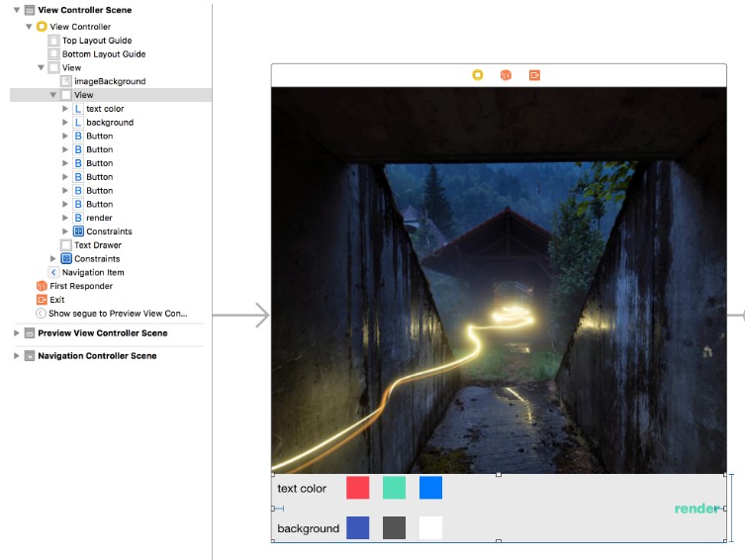Image resolution: width=745 pixels, height=560 pixels.
Task: Pick the white background swatch
Action: coord(430,528)
